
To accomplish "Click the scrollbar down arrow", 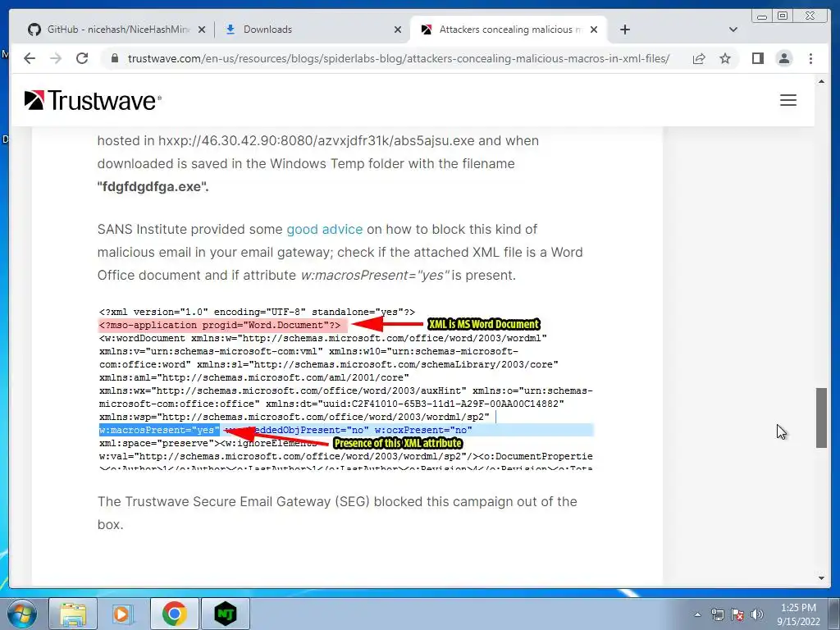I will coord(821,578).
